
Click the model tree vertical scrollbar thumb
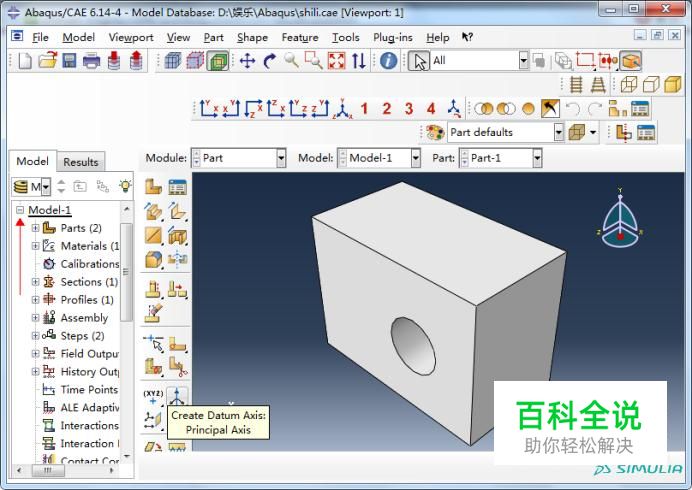click(x=126, y=272)
